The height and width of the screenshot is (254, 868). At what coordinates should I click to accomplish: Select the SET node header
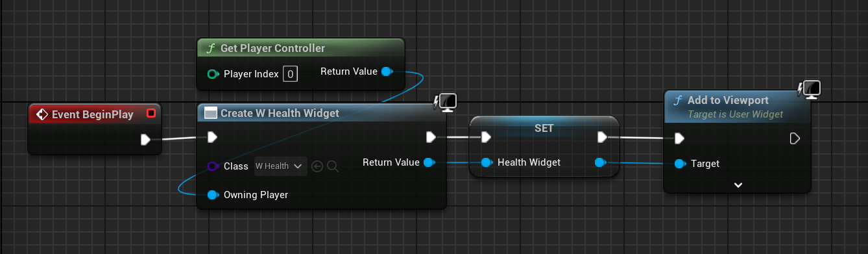pos(544,127)
